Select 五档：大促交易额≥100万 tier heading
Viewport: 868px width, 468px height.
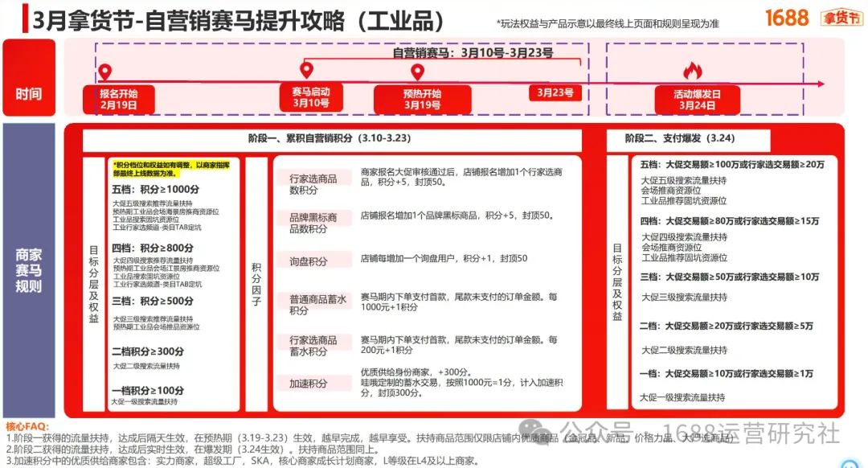pyautogui.click(x=732, y=165)
